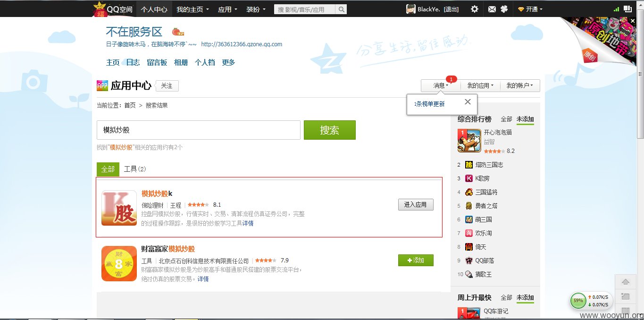Close the top-right corner advertisement
644x320 pixels.
pyautogui.click(x=633, y=21)
